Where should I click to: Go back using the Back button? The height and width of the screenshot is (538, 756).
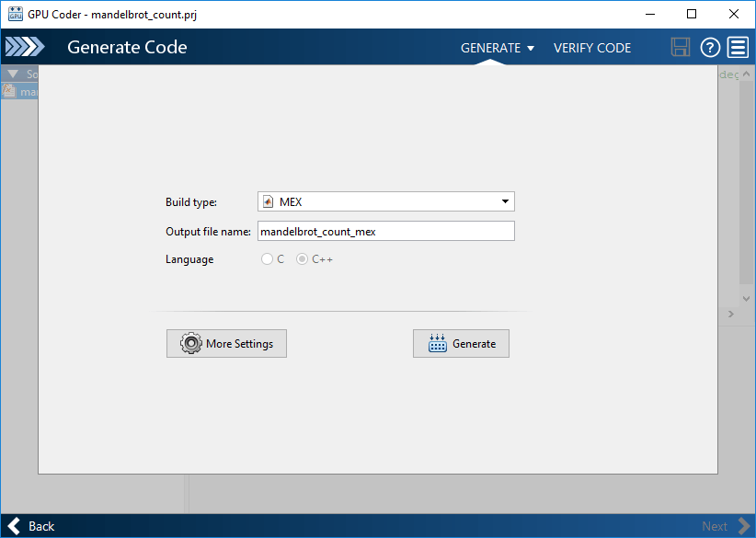(x=30, y=525)
